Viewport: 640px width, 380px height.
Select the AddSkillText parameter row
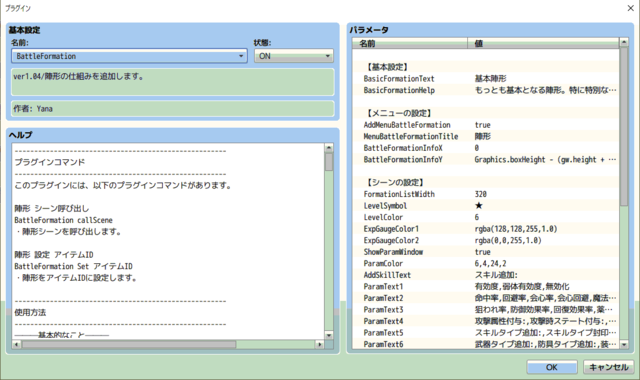(x=485, y=275)
